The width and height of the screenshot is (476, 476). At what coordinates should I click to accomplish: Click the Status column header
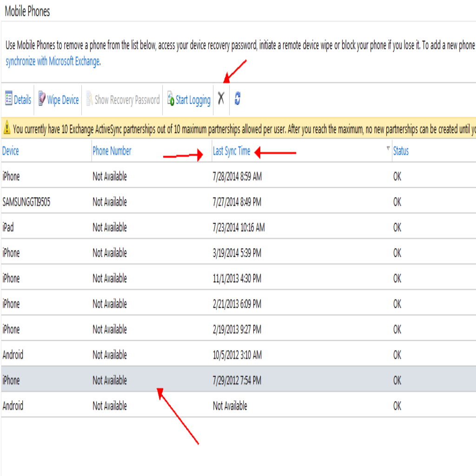(401, 151)
